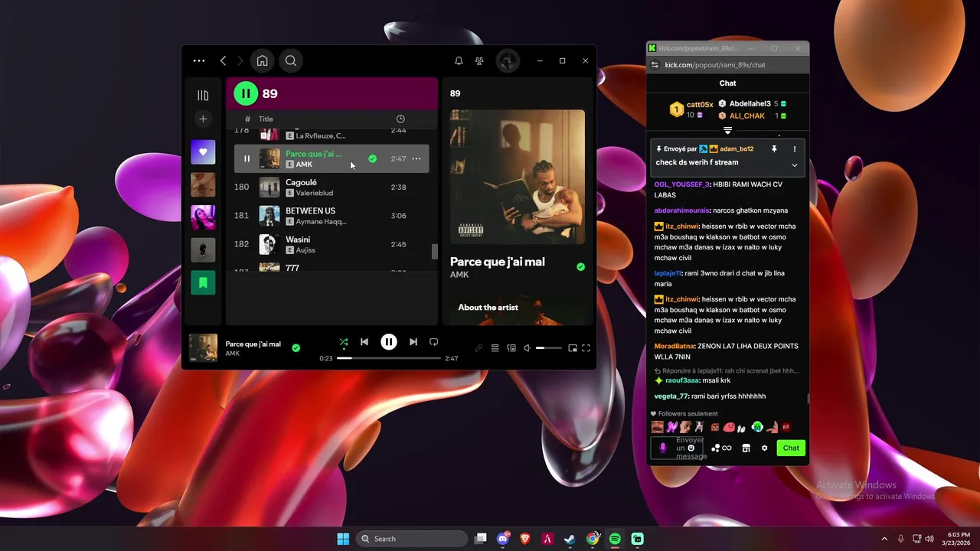Image resolution: width=980 pixels, height=551 pixels.
Task: Open Connect to a device
Action: pyautogui.click(x=511, y=348)
